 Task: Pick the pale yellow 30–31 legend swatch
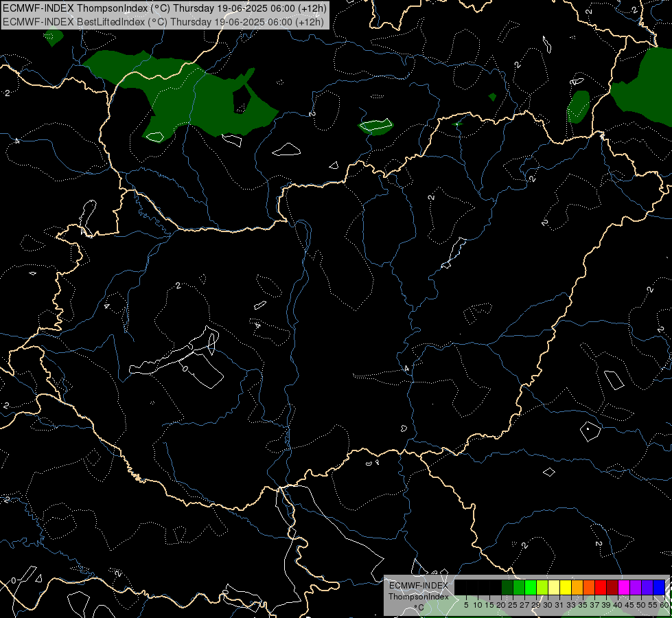click(554, 587)
